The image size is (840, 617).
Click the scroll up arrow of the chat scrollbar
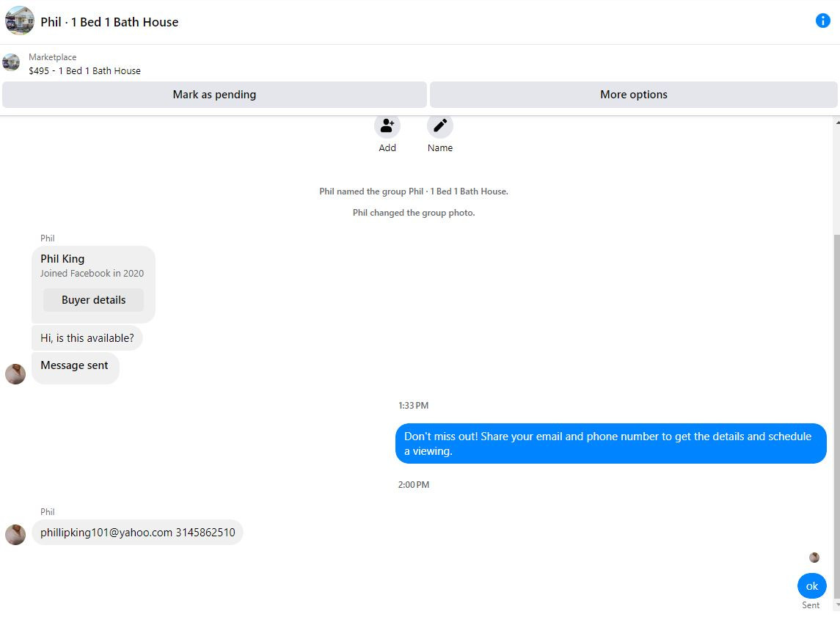point(837,123)
